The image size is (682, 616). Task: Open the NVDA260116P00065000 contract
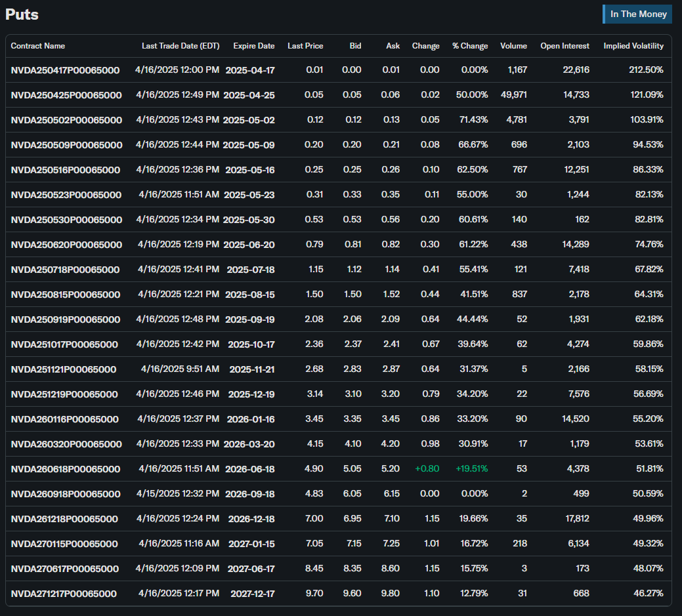pos(66,419)
